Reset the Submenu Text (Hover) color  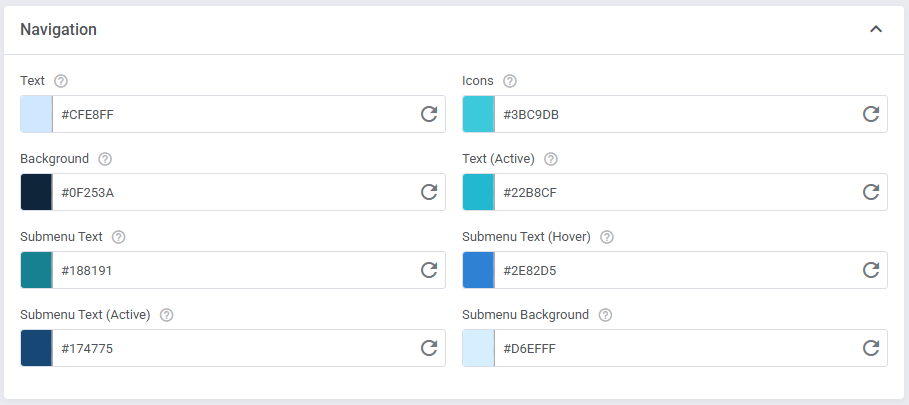click(x=871, y=270)
